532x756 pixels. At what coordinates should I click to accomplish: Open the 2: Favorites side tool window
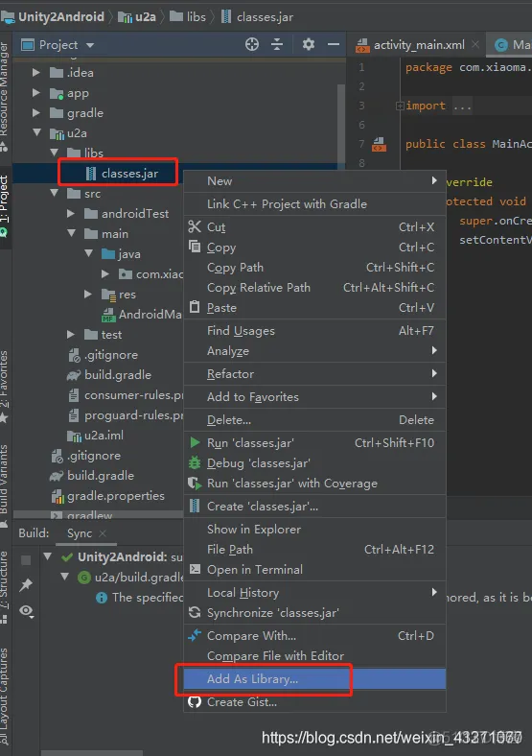point(5,386)
